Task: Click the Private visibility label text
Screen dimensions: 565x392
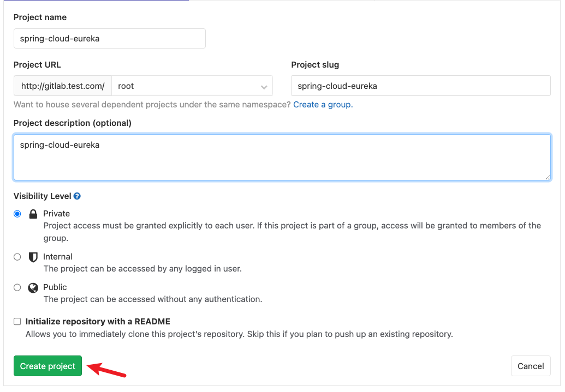Action: point(57,214)
